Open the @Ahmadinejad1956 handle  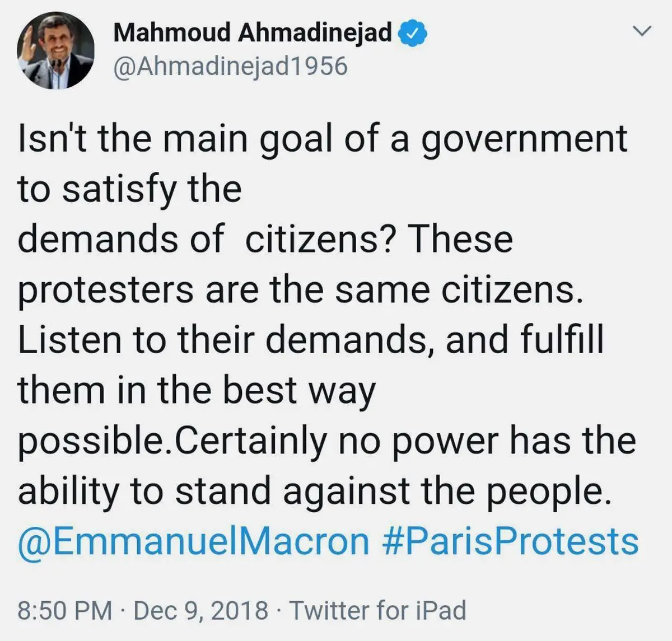pyautogui.click(x=231, y=66)
